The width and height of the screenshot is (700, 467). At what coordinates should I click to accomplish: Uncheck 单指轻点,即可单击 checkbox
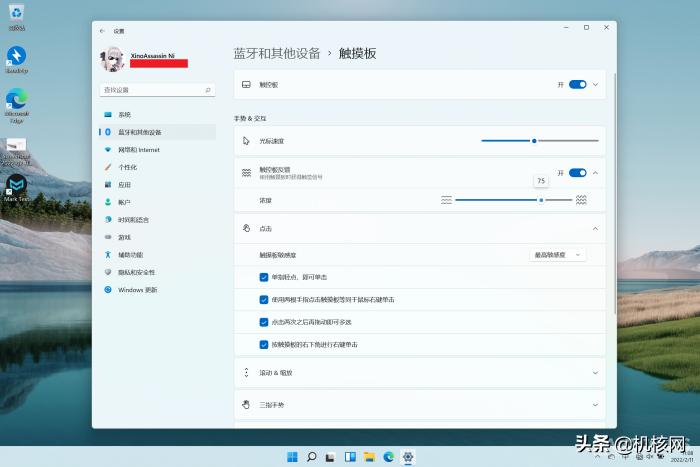(x=264, y=277)
